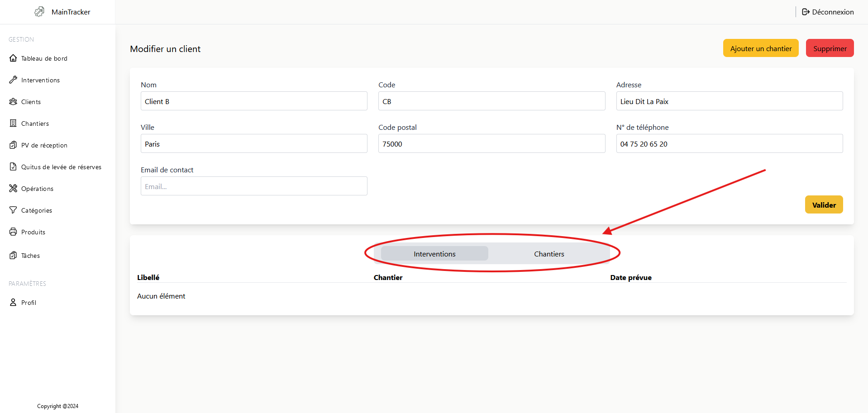The height and width of the screenshot is (413, 868).
Task: Click the MainTracker logo icon
Action: point(39,12)
